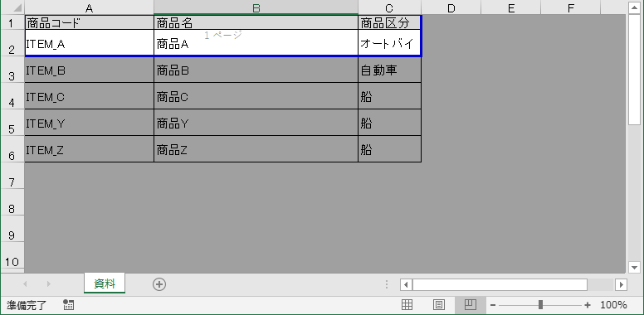The height and width of the screenshot is (315, 644).
Task: Click the 商品区分 header cell
Action: coord(389,22)
